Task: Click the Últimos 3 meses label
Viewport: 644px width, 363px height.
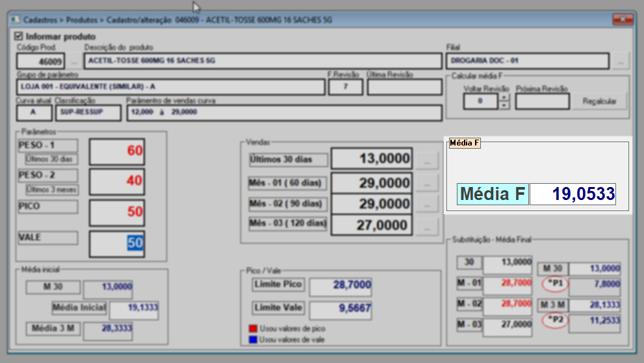Action: point(51,190)
